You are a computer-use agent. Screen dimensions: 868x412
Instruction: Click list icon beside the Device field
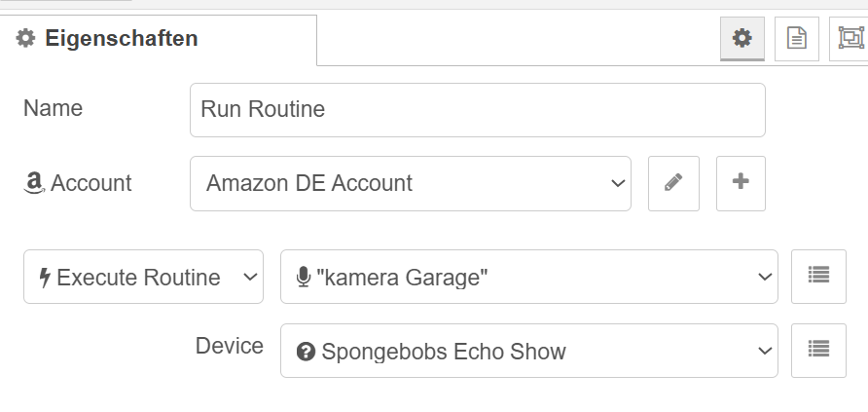click(x=818, y=351)
